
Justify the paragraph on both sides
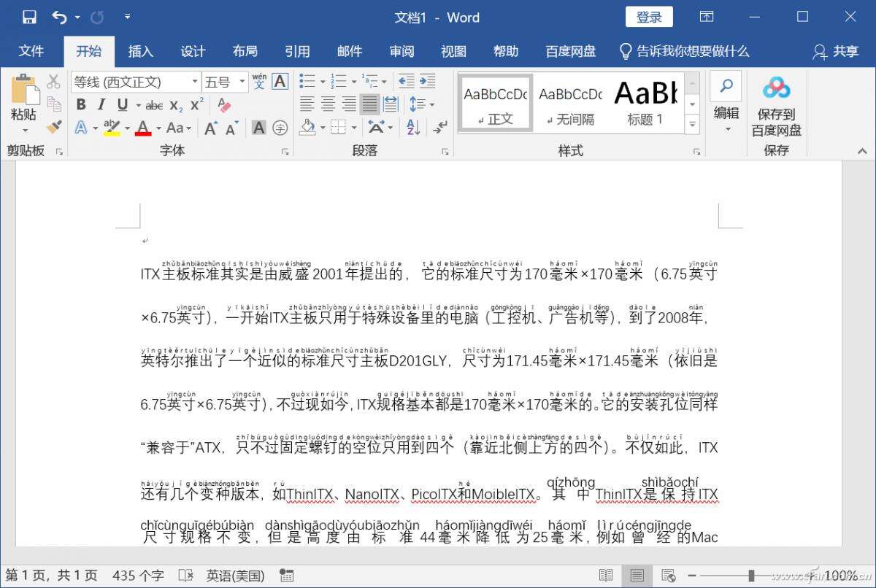point(370,104)
